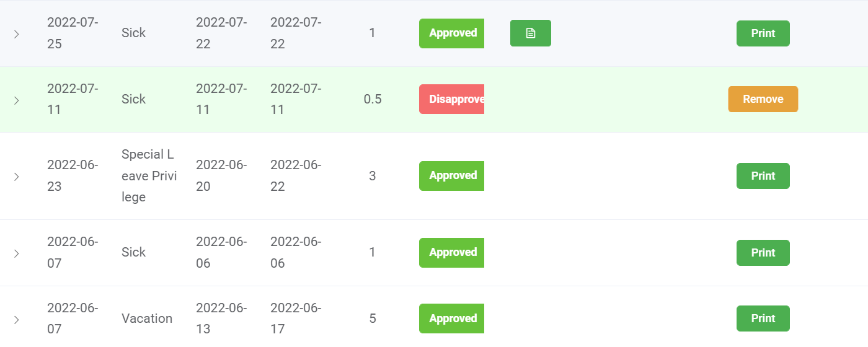Expand the 2022-07-25 Sick leave row

pos(17,34)
